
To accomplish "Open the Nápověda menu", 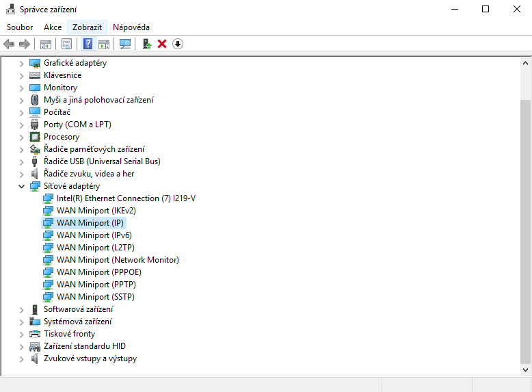I will (131, 27).
